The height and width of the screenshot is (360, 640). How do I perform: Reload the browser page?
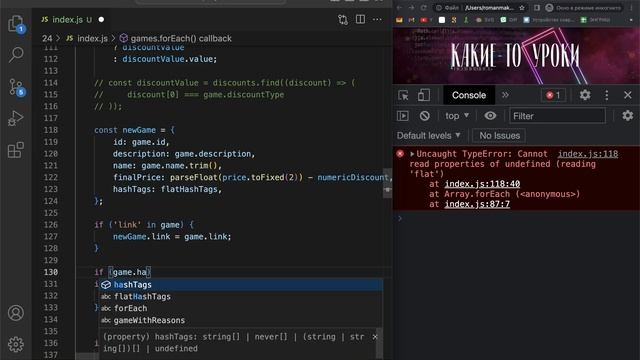point(424,8)
